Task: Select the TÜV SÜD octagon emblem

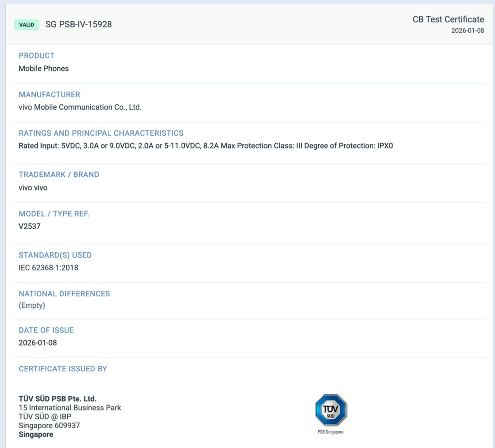Action: tap(330, 410)
